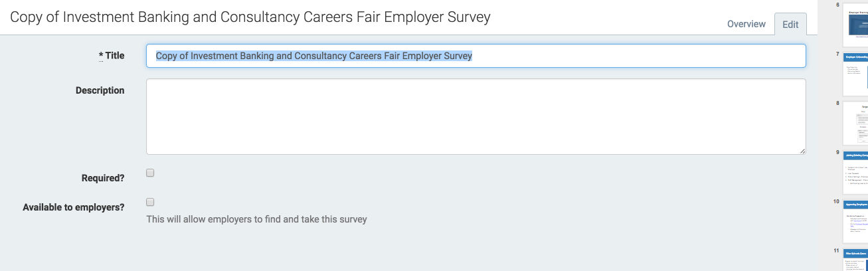
Task: Click into the Title text field
Action: click(476, 56)
